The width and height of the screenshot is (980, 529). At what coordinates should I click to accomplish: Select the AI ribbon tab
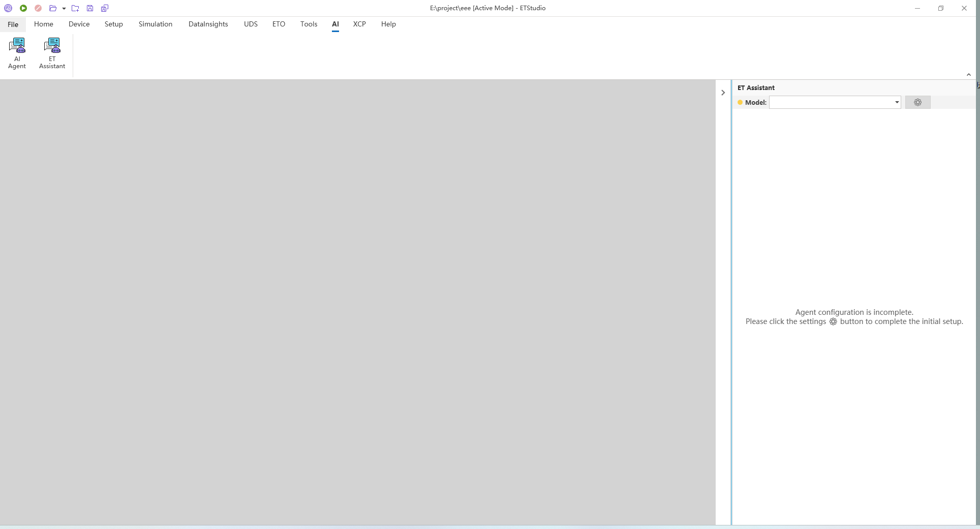pos(335,24)
